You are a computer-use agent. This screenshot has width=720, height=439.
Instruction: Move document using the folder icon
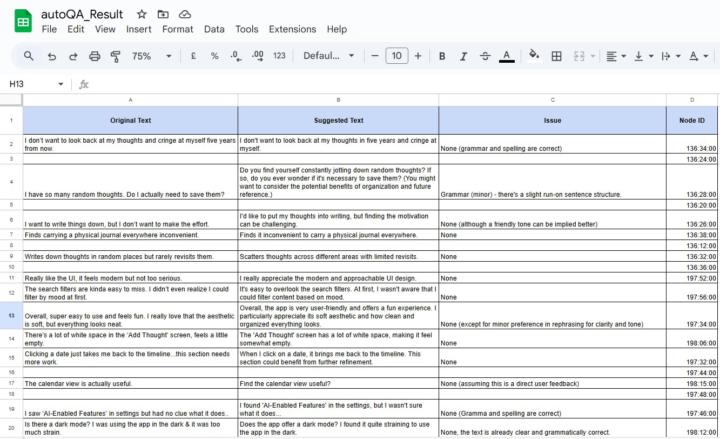tap(163, 14)
